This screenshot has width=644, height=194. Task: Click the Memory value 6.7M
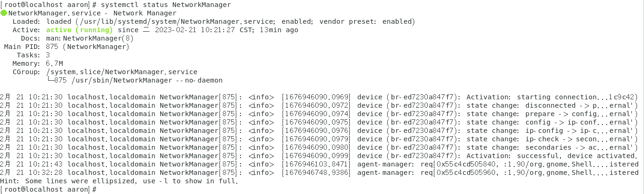click(x=54, y=63)
